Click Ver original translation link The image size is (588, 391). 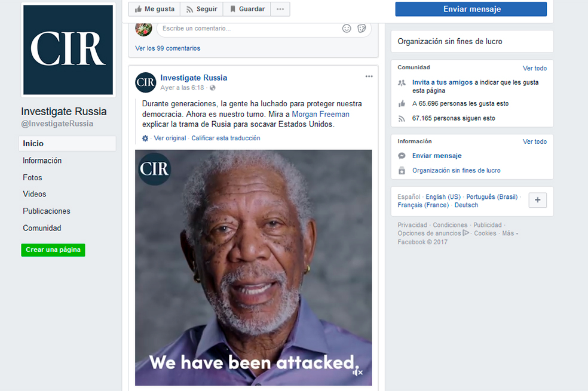170,138
